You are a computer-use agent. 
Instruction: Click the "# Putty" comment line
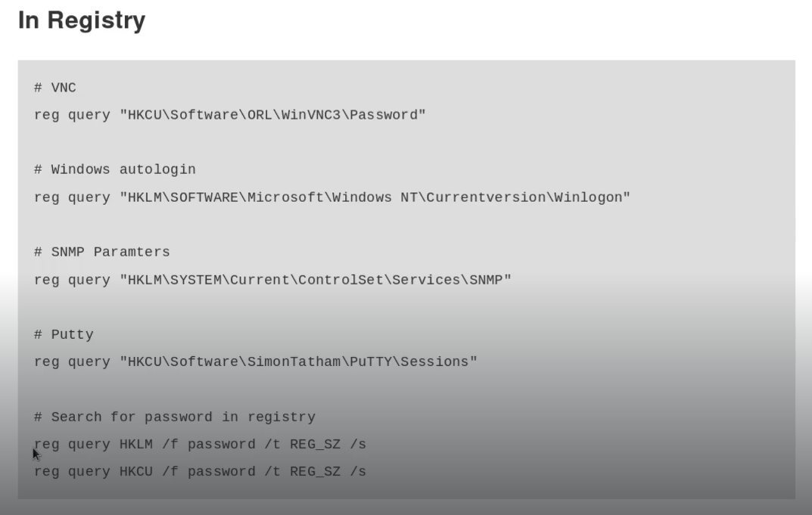64,334
